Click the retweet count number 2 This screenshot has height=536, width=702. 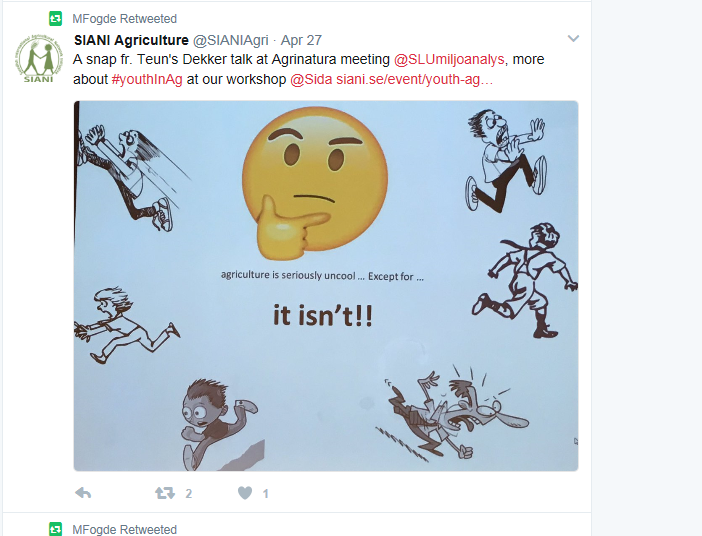(x=188, y=493)
